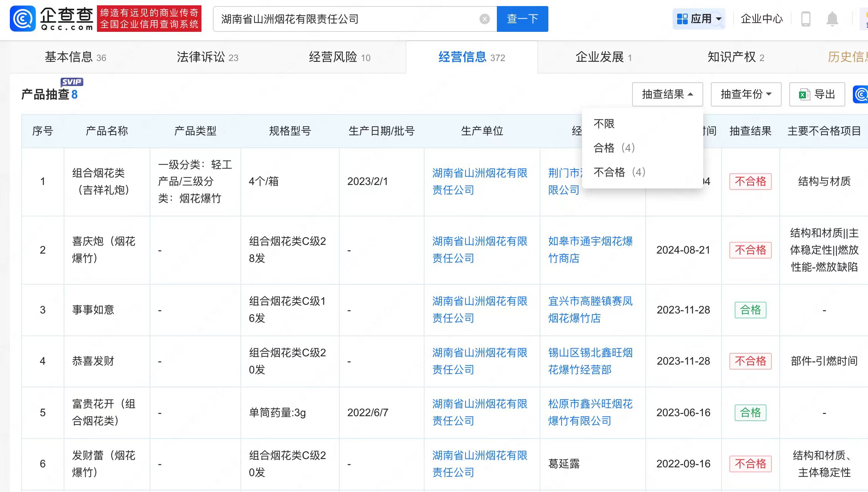The height and width of the screenshot is (492, 868).
Task: Open 如皋市通宇烟花爆竹商店 link
Action: [590, 250]
